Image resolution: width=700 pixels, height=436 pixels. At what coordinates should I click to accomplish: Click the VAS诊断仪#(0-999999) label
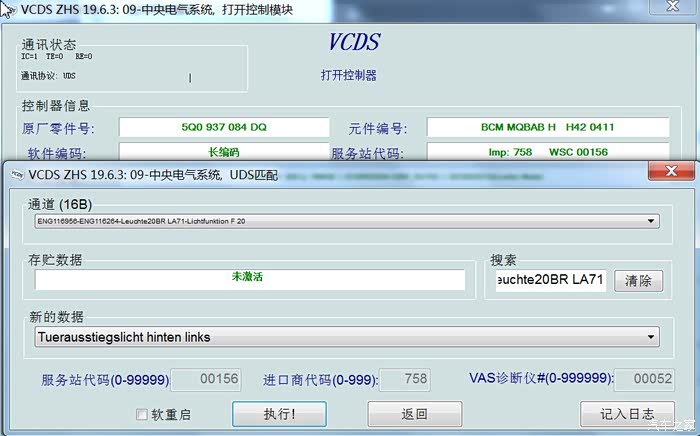[x=541, y=378]
